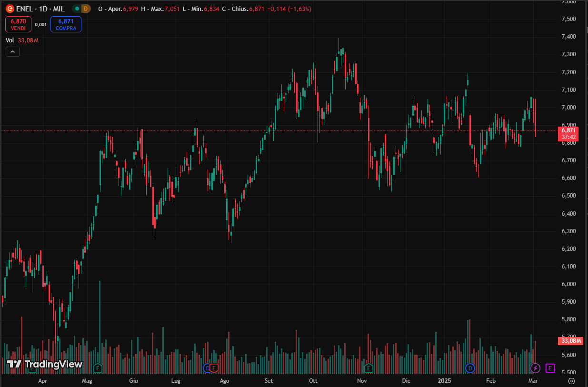Click the Giu label on time axis
Screen dimensions: 588x387
click(133, 381)
